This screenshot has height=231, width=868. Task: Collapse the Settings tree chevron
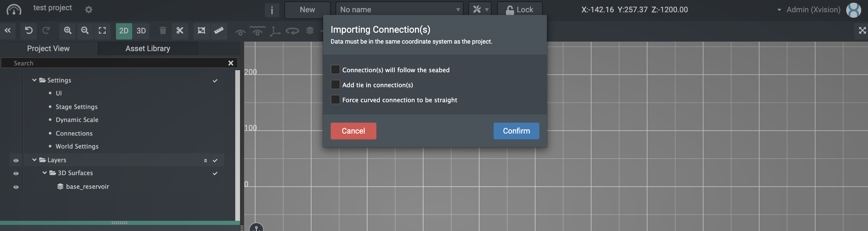coord(34,80)
